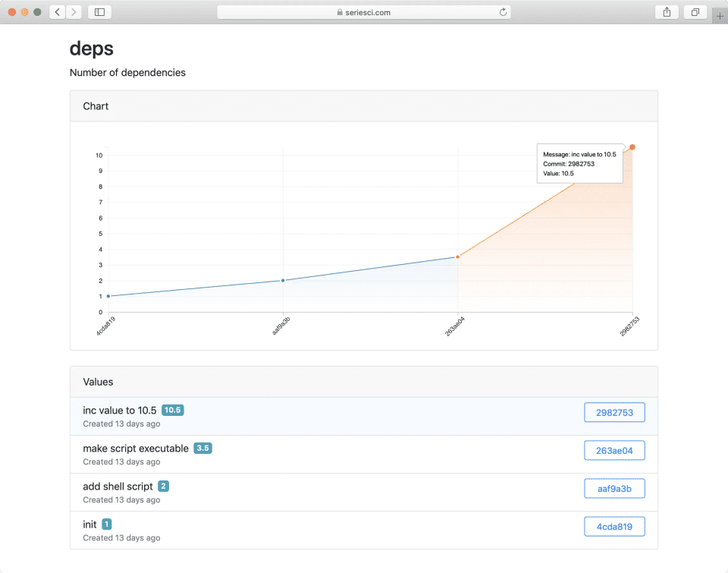Select the 'make script executable' entry
The width and height of the screenshot is (728, 573).
[136, 449]
